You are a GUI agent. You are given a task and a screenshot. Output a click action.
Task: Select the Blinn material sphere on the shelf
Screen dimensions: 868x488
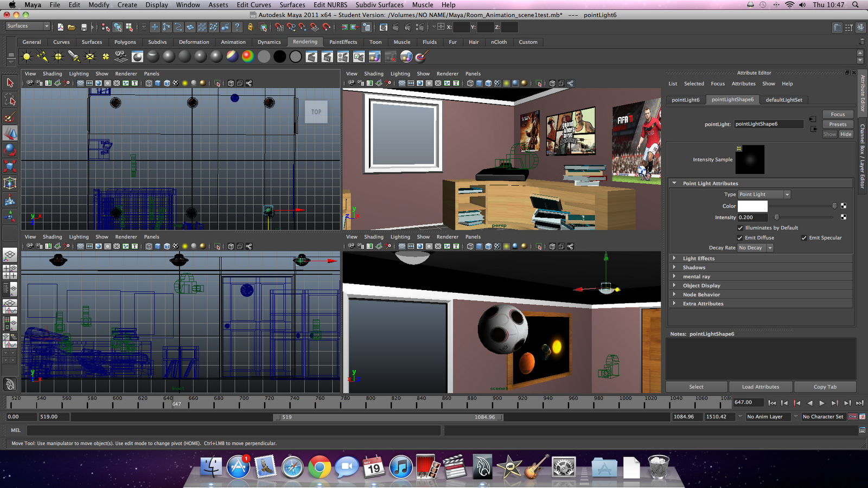click(x=168, y=56)
